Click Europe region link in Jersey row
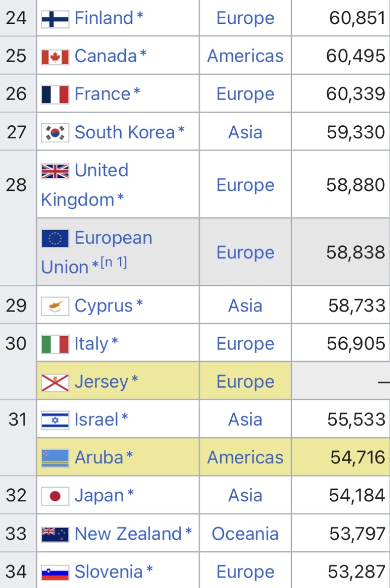This screenshot has height=588, width=390. [245, 382]
